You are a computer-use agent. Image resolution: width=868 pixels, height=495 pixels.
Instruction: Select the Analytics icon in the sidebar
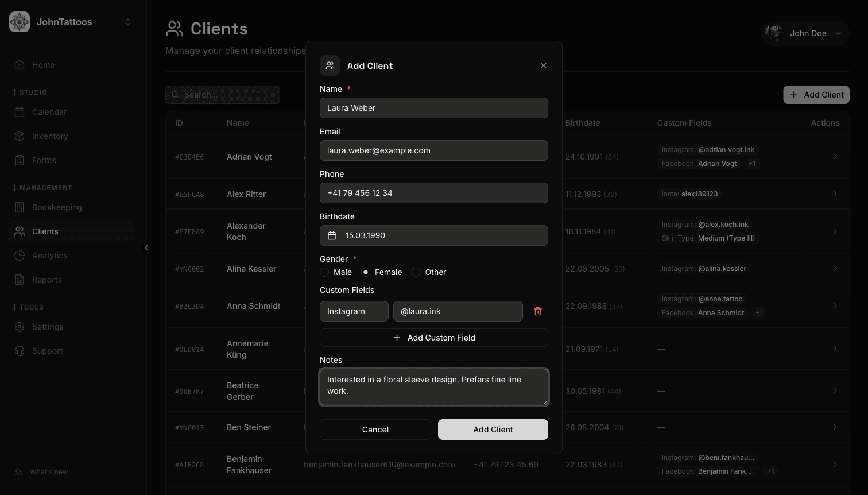point(20,255)
